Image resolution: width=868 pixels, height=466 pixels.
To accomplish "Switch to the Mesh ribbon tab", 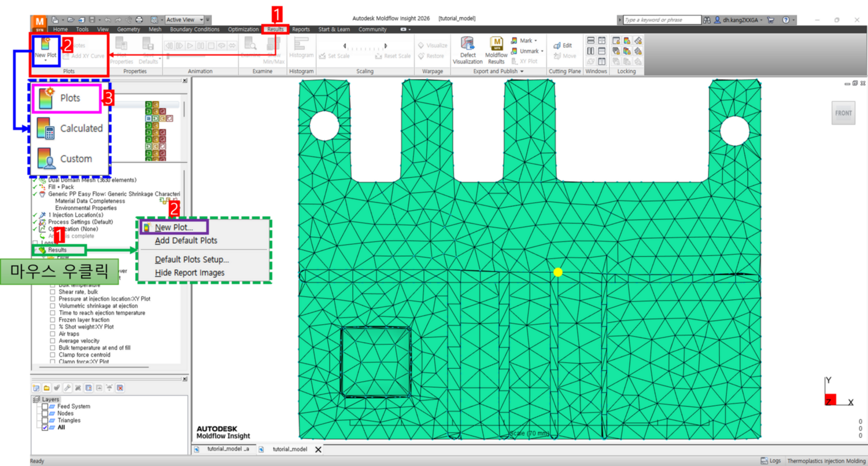I will (x=155, y=29).
